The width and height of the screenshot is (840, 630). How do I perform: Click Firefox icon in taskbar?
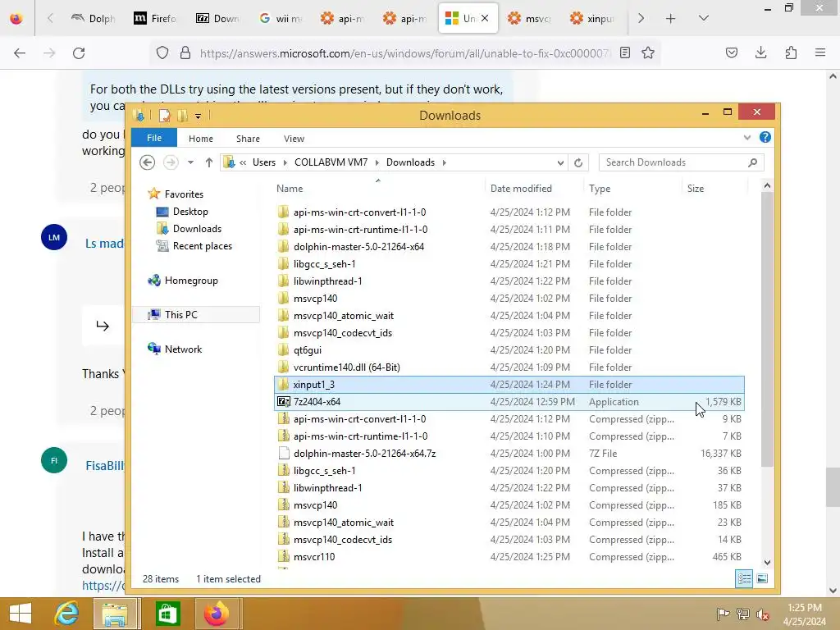[217, 614]
